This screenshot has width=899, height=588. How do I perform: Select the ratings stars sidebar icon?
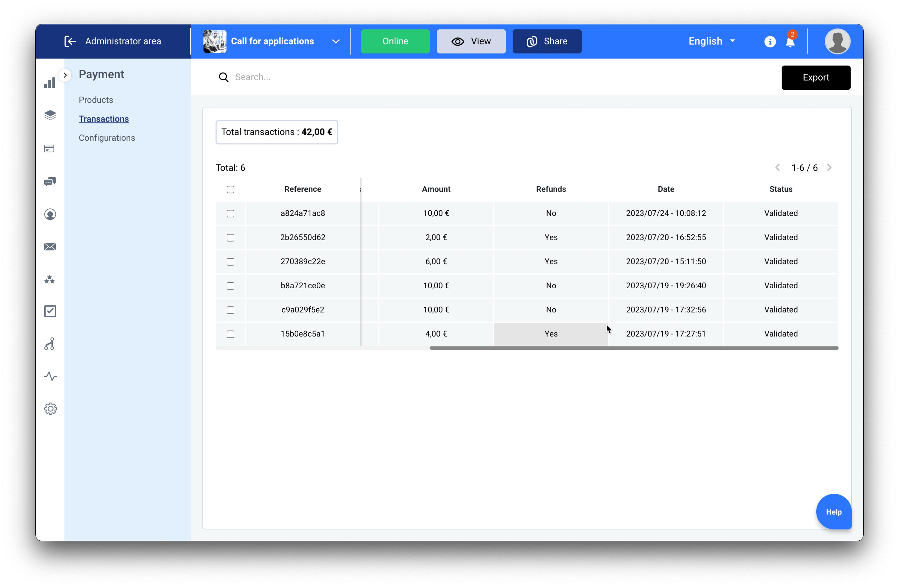click(x=49, y=279)
